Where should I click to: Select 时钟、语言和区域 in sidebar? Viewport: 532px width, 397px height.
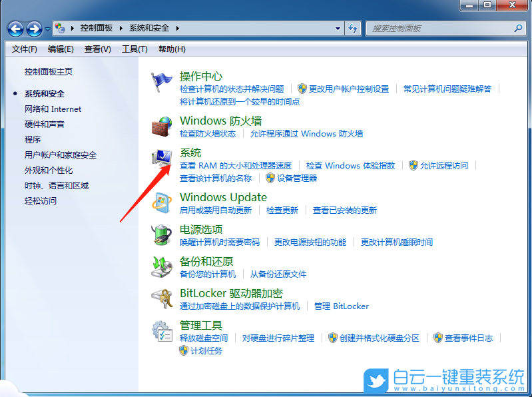coord(57,186)
